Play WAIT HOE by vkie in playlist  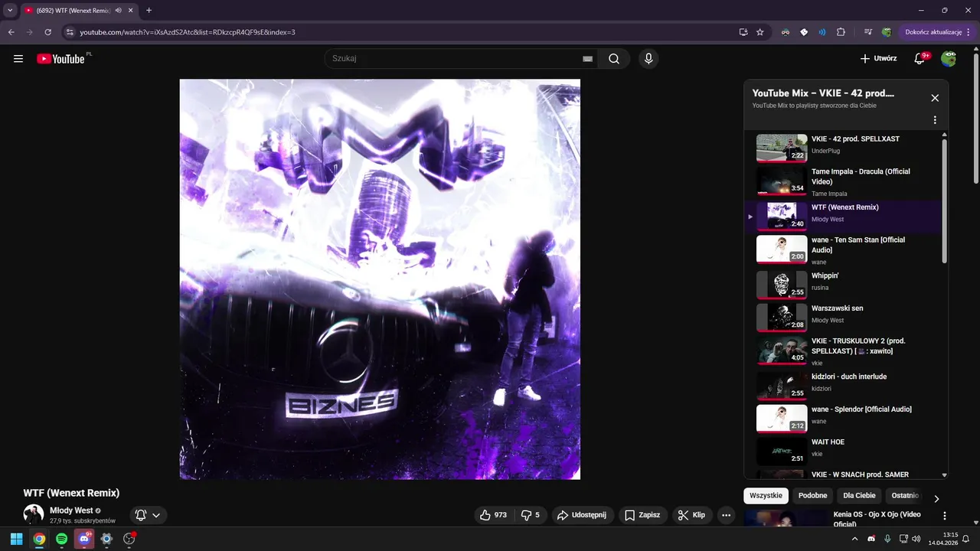(843, 451)
